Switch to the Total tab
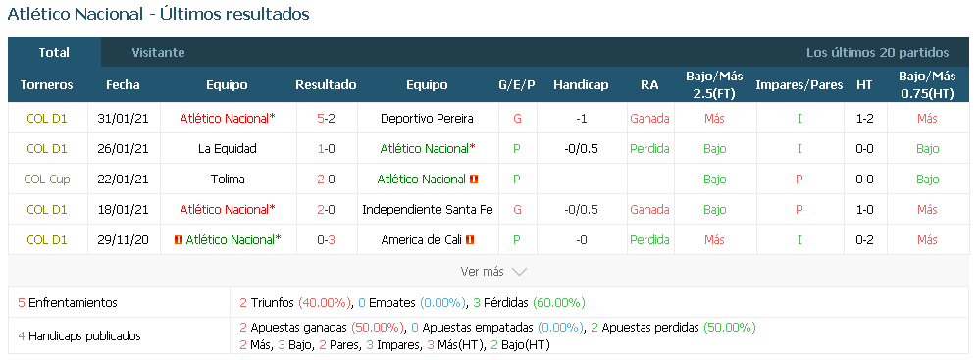This screenshot has height=360, width=980. (x=54, y=53)
